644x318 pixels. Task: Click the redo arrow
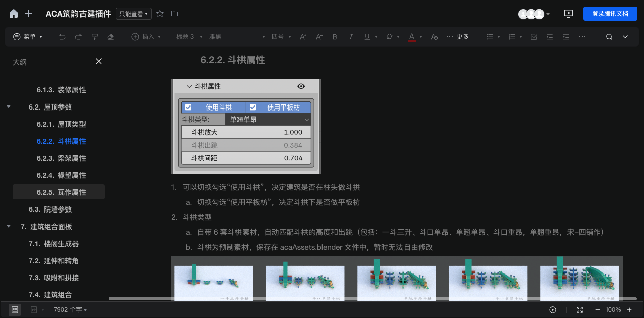(78, 37)
